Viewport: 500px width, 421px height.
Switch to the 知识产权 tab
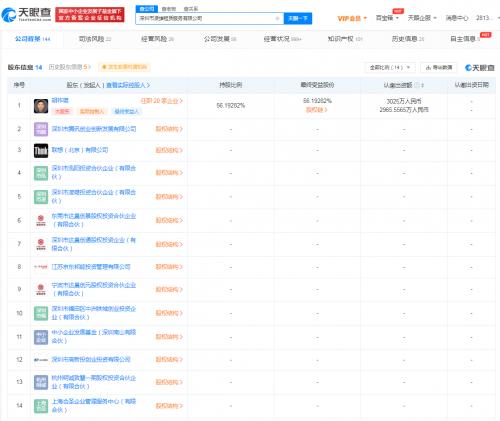[x=345, y=39]
